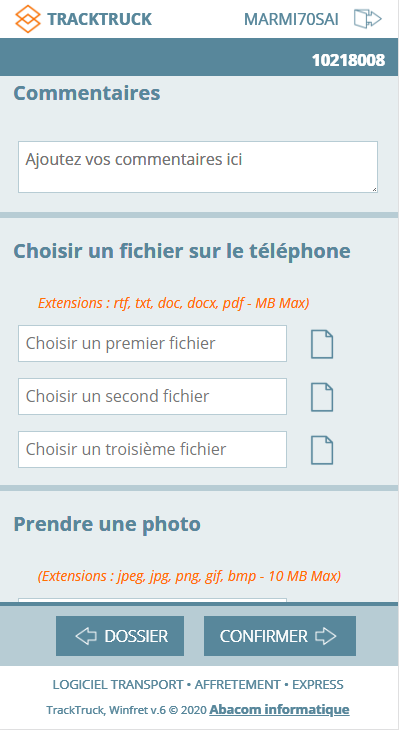
Task: Click the dossier number 10218008
Action: pos(349,60)
